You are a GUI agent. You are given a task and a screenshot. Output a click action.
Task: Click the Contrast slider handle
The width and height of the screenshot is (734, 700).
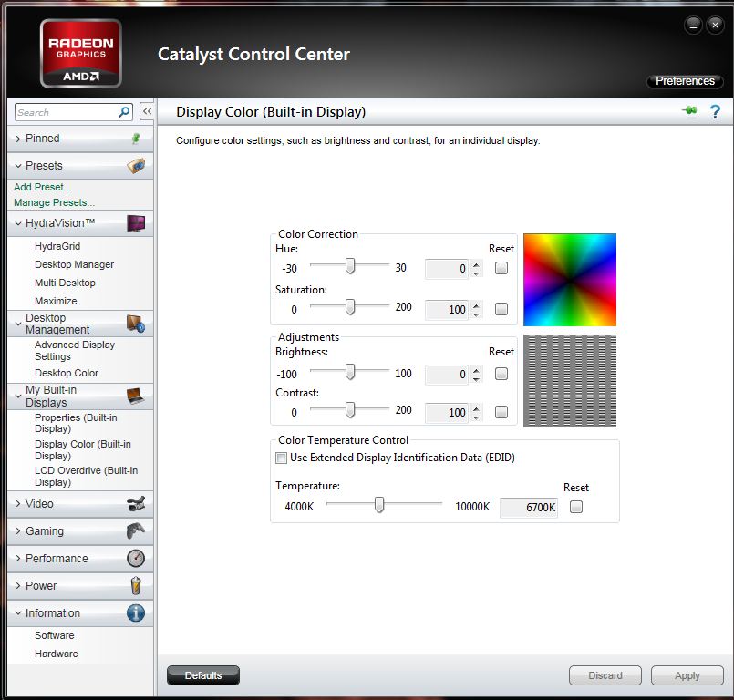click(350, 410)
